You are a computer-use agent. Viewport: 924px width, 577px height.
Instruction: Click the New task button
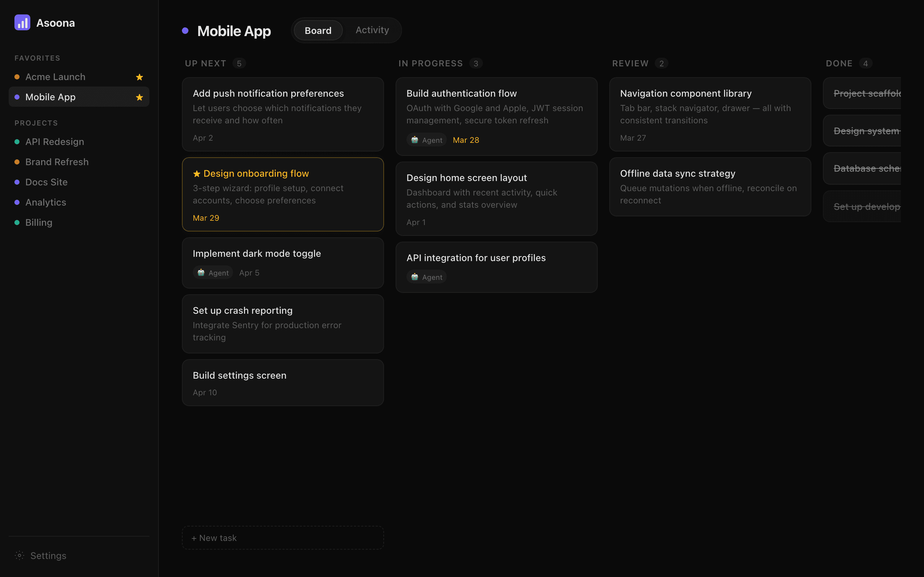coord(283,537)
